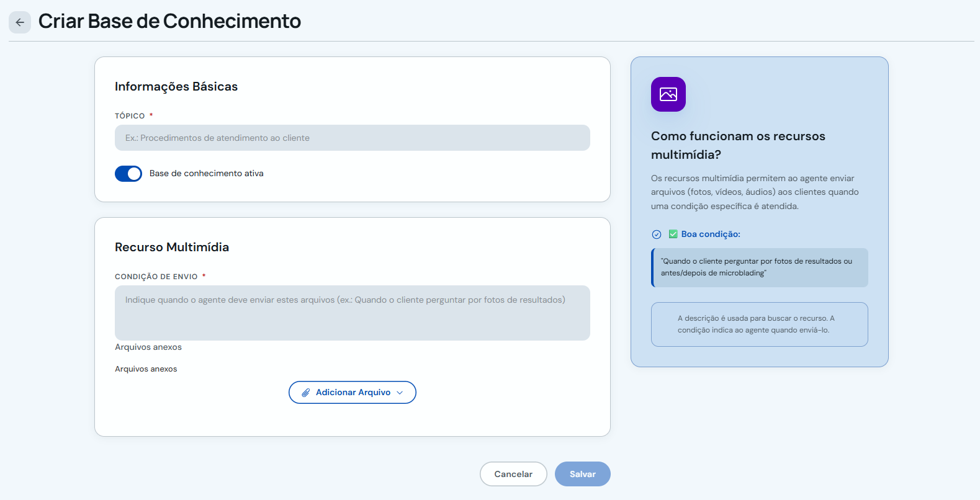Viewport: 980px width, 500px height.
Task: Go back using the arrow button
Action: 20,22
